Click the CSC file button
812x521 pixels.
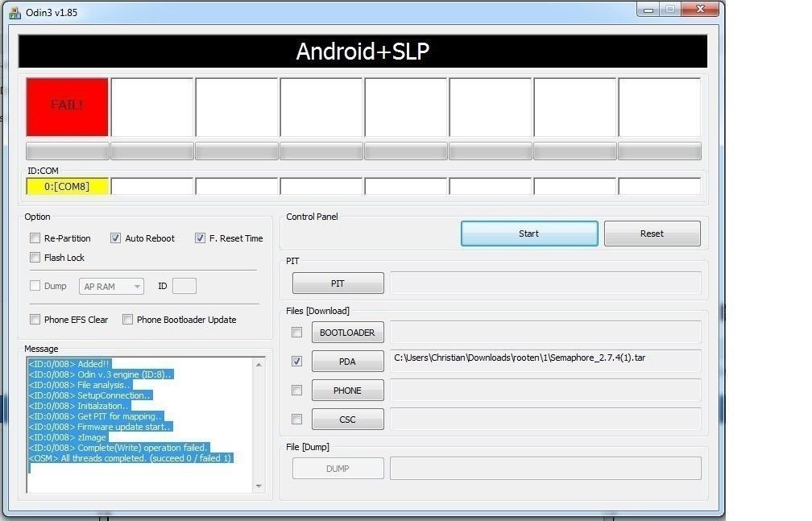pos(347,420)
